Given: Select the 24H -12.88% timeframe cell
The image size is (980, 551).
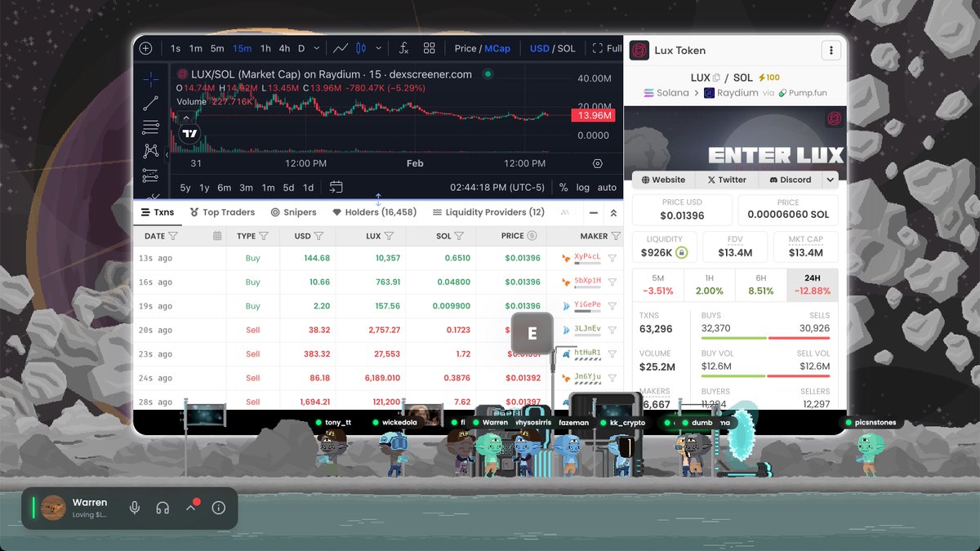Looking at the screenshot, I should (x=812, y=283).
